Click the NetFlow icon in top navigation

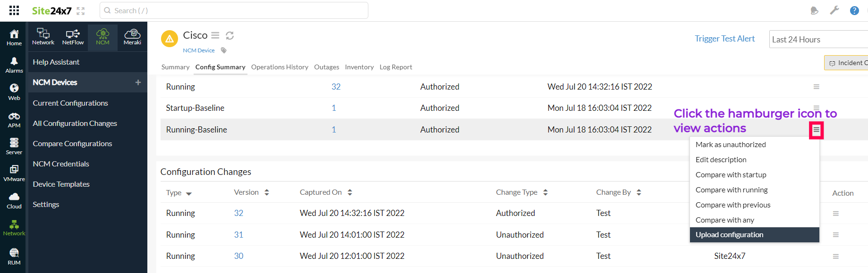pyautogui.click(x=73, y=37)
